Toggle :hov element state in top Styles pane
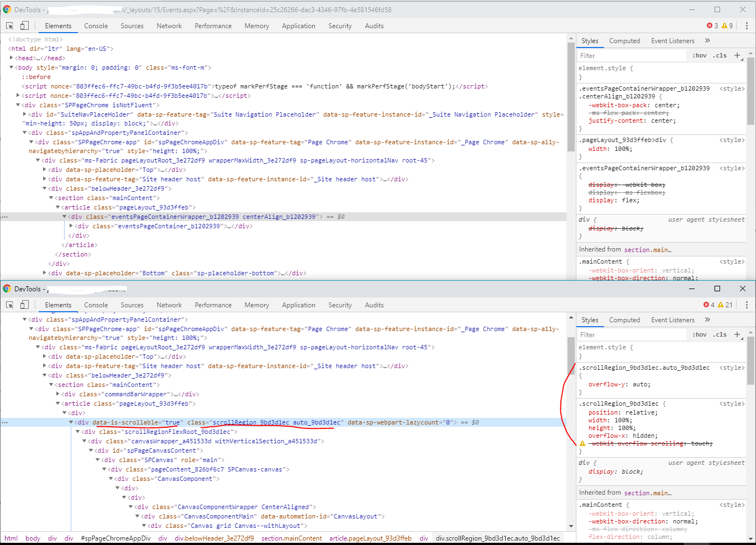 700,55
